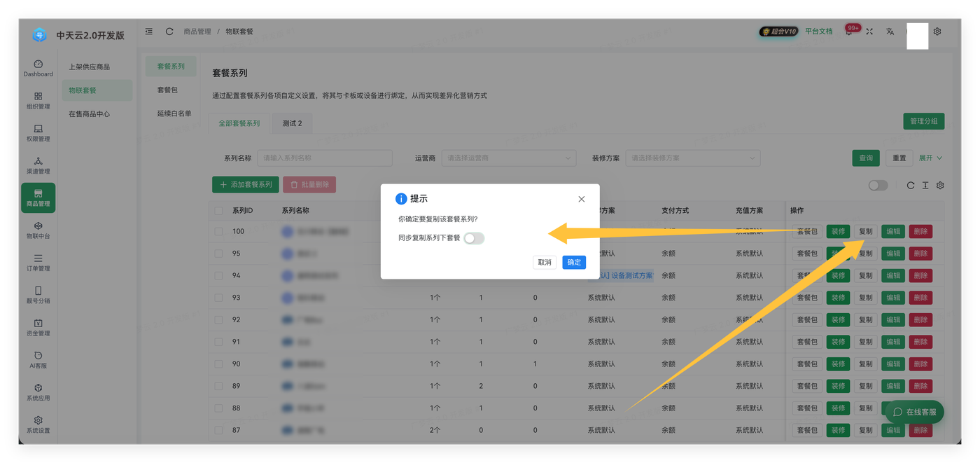The height and width of the screenshot is (463, 980).
Task: Switch to the 测试 2 tab
Action: [292, 123]
